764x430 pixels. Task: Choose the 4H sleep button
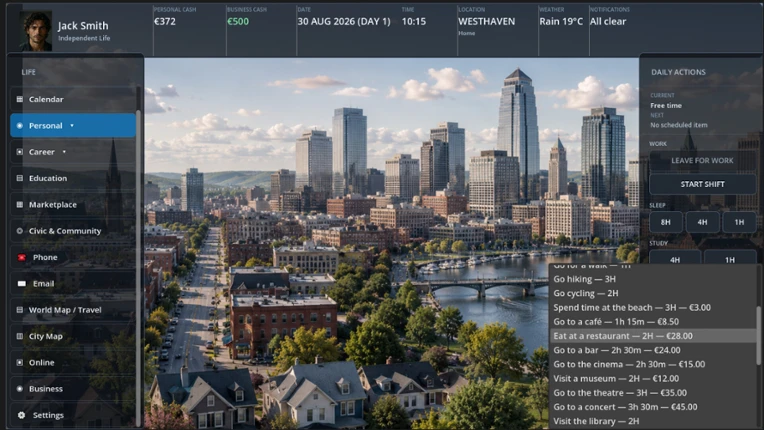[x=702, y=222]
